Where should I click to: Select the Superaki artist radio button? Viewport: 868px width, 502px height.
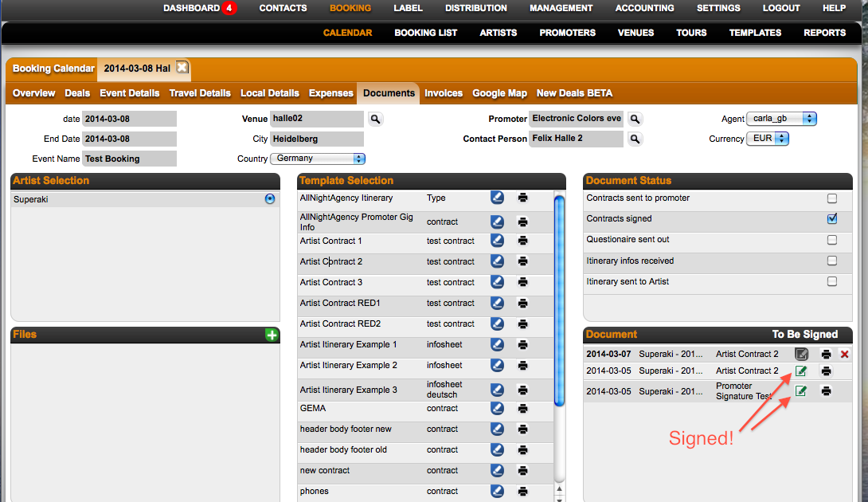click(269, 199)
